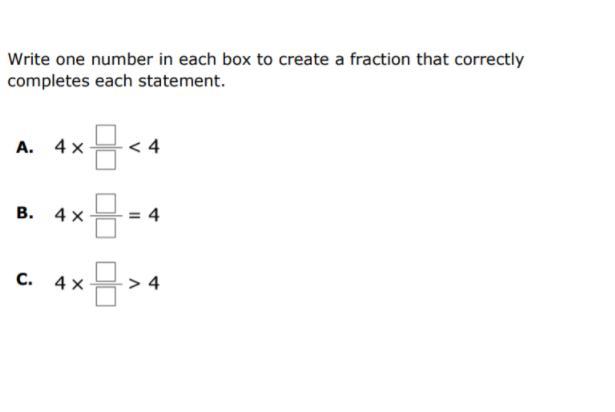
Task: Click the bold label B.
Action: pyautogui.click(x=25, y=213)
